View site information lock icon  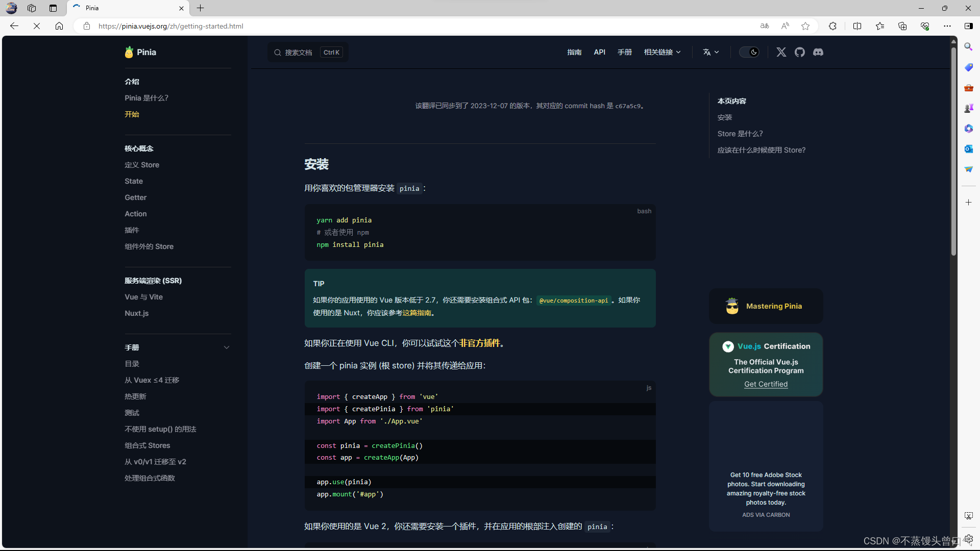[87, 26]
